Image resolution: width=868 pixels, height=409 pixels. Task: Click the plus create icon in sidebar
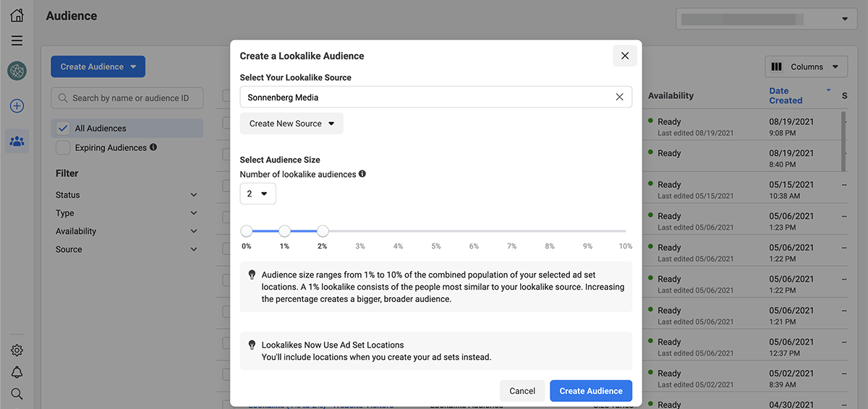click(17, 106)
